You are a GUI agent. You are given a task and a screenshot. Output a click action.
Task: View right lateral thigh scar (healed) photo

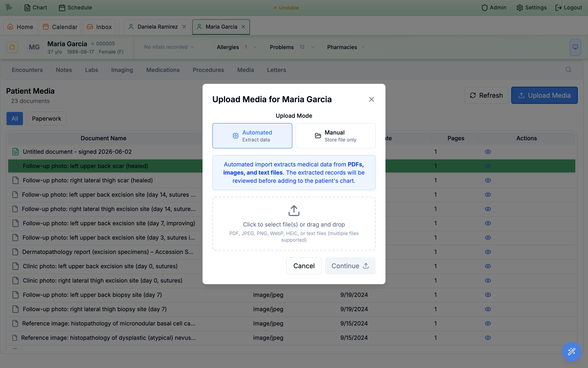[x=488, y=180]
